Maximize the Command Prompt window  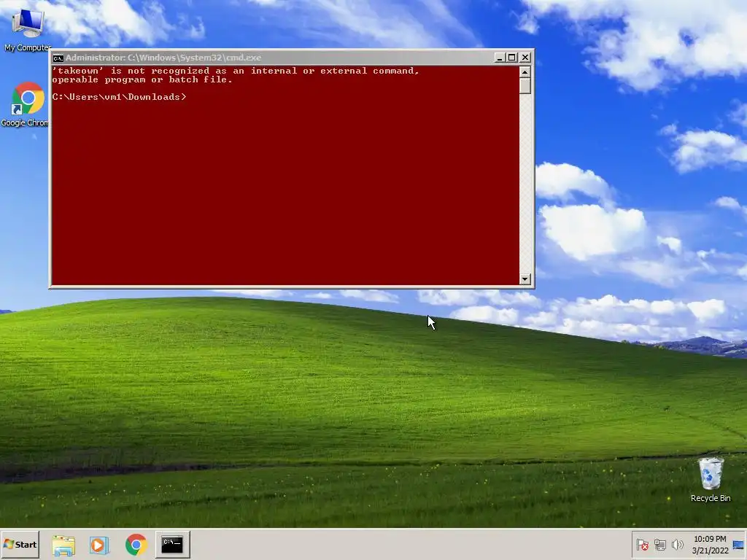[x=512, y=58]
